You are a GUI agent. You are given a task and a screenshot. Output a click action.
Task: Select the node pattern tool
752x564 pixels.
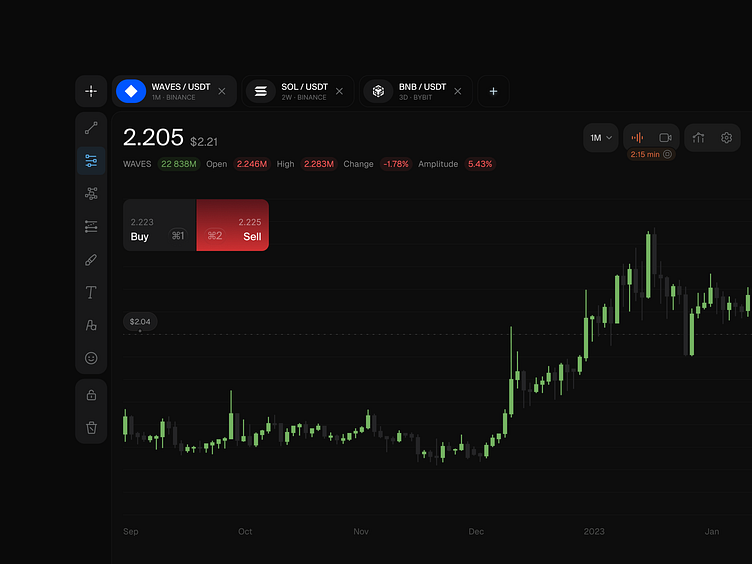click(91, 193)
